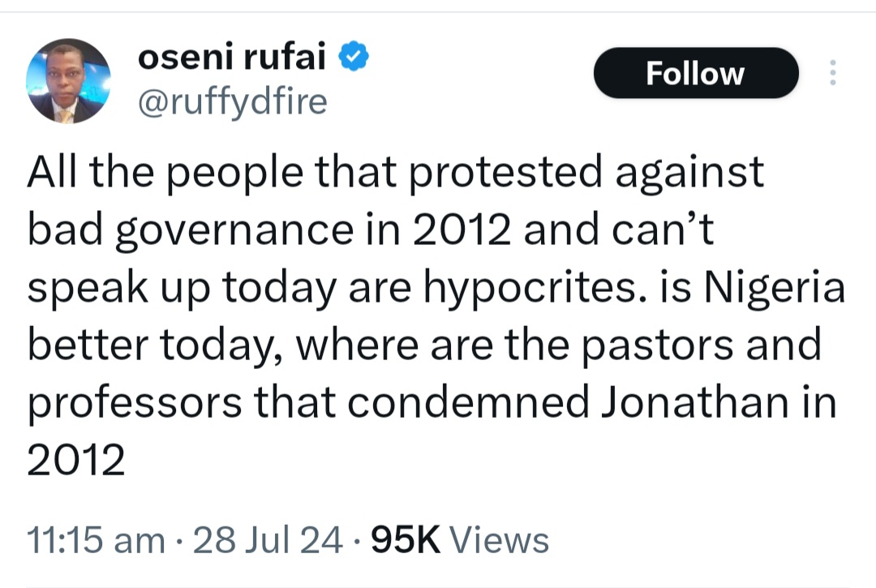This screenshot has width=876, height=588.
Task: Click the final 2012 ending the tweet
Action: point(76,460)
